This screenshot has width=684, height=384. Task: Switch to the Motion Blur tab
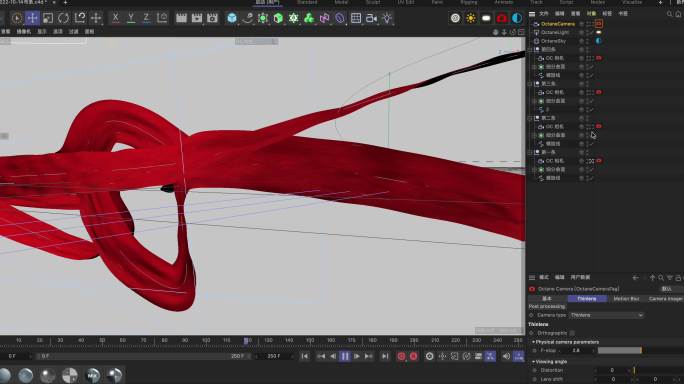click(x=626, y=298)
